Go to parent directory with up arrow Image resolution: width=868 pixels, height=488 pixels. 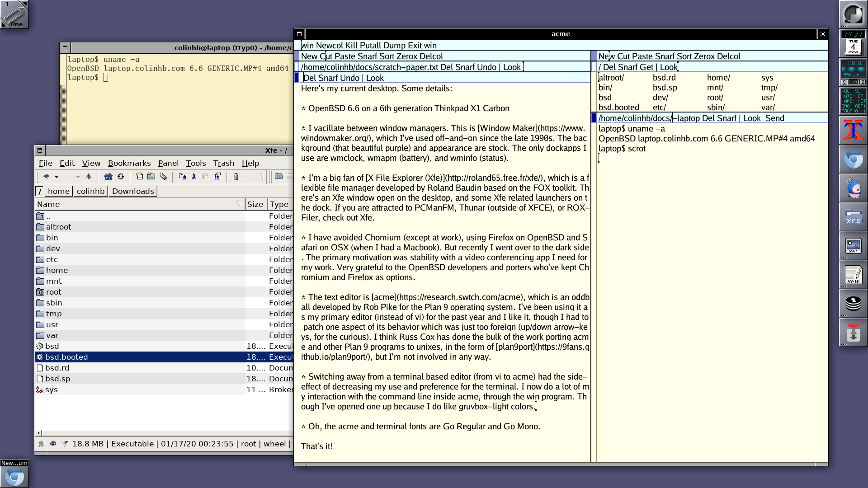click(x=89, y=177)
